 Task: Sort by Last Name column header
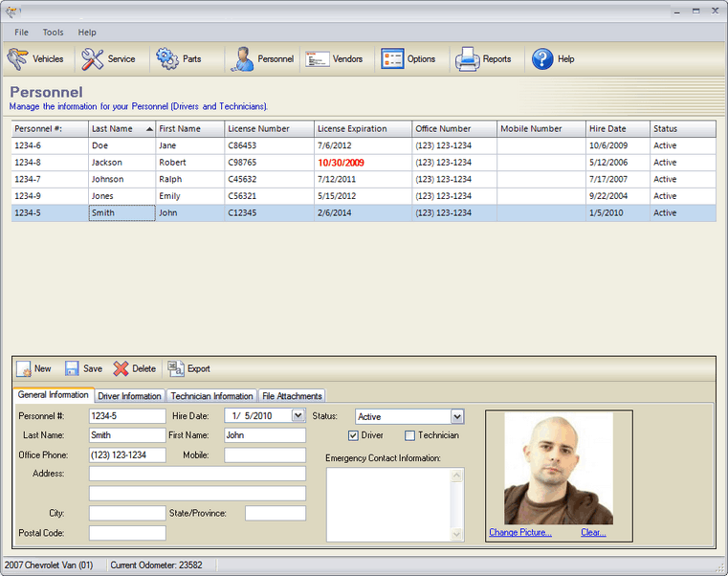point(122,128)
